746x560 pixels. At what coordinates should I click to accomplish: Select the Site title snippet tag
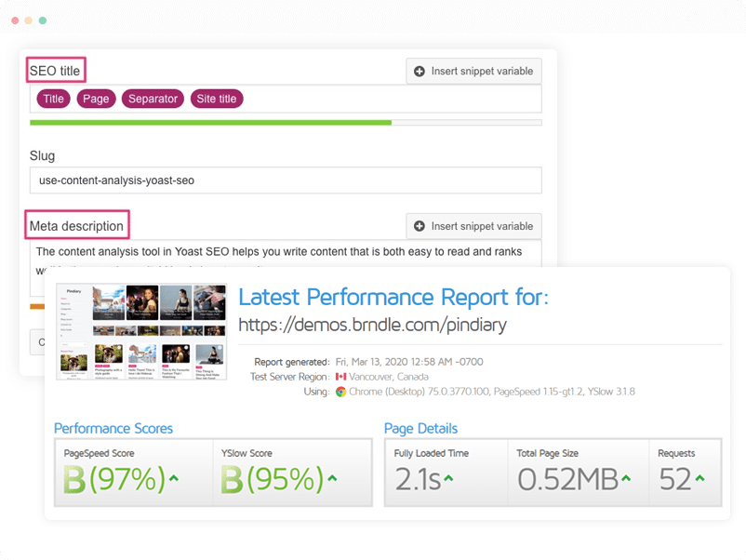[217, 99]
